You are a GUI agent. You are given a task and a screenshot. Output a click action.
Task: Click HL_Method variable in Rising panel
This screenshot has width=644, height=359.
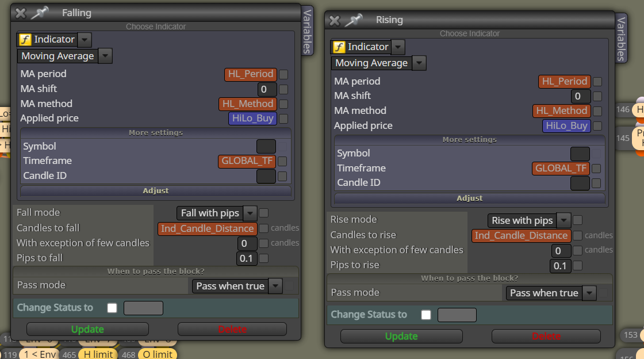tap(562, 111)
